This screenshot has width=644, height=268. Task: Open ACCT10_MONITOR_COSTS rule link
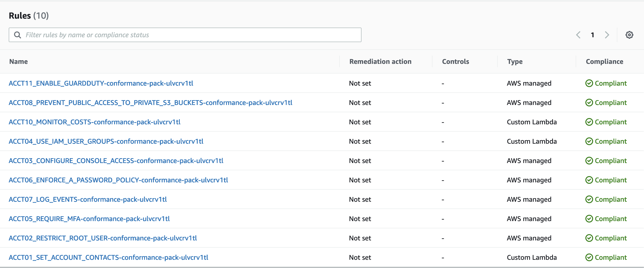pos(94,122)
